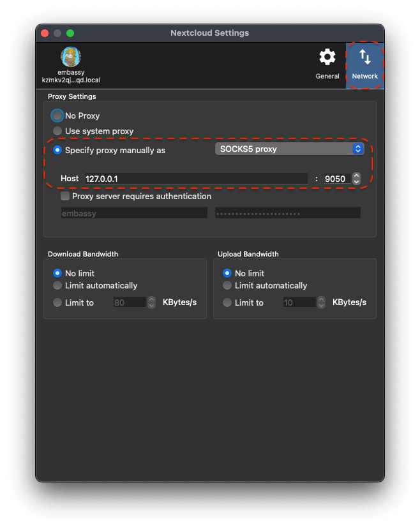
Task: Click the proxy port stepper arrows
Action: pos(356,179)
